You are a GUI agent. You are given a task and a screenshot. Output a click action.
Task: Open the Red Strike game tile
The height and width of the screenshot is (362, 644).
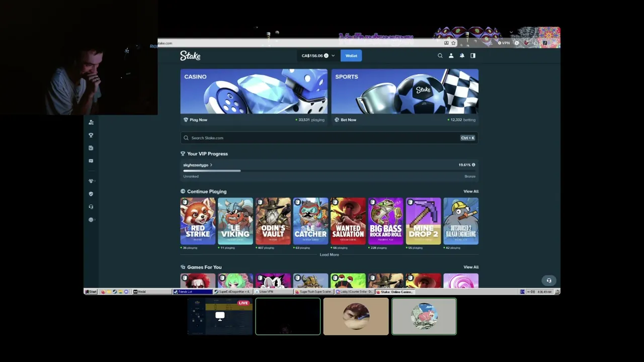point(198,221)
